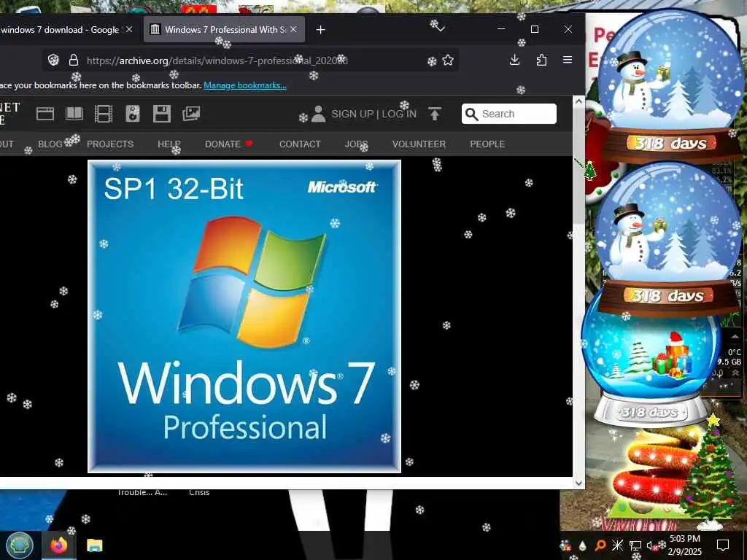Click the magnifier icon in Archive search
The height and width of the screenshot is (560, 747).
pos(471,114)
